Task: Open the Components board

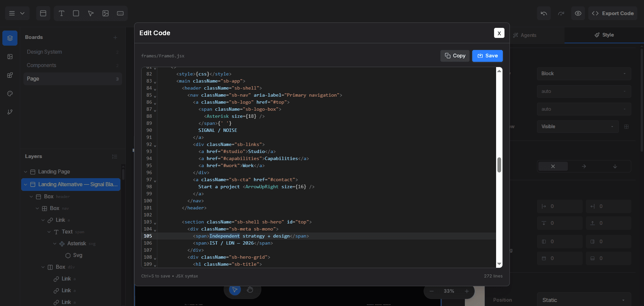Action: point(72,65)
